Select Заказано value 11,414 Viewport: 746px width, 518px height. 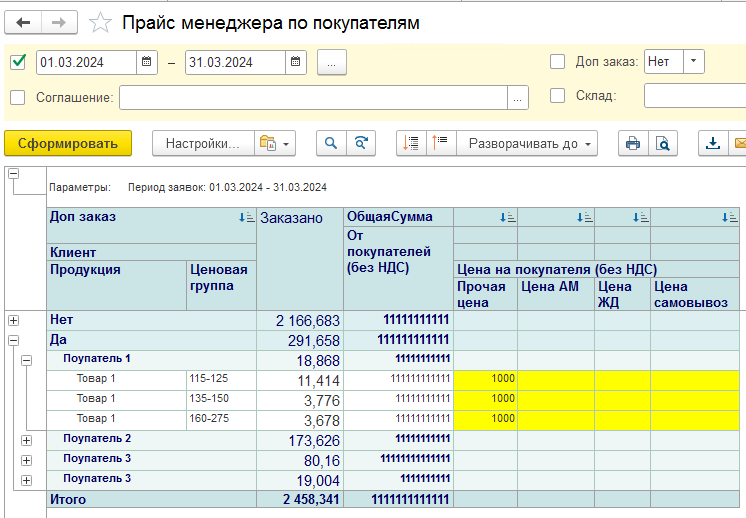[x=300, y=381]
